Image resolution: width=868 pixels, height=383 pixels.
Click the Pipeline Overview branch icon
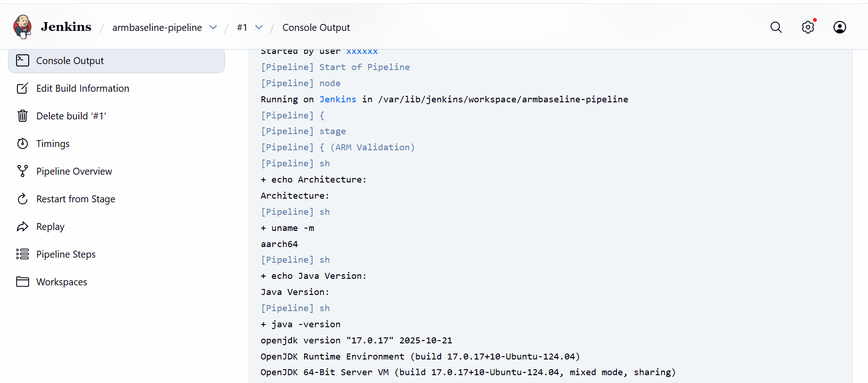point(23,171)
